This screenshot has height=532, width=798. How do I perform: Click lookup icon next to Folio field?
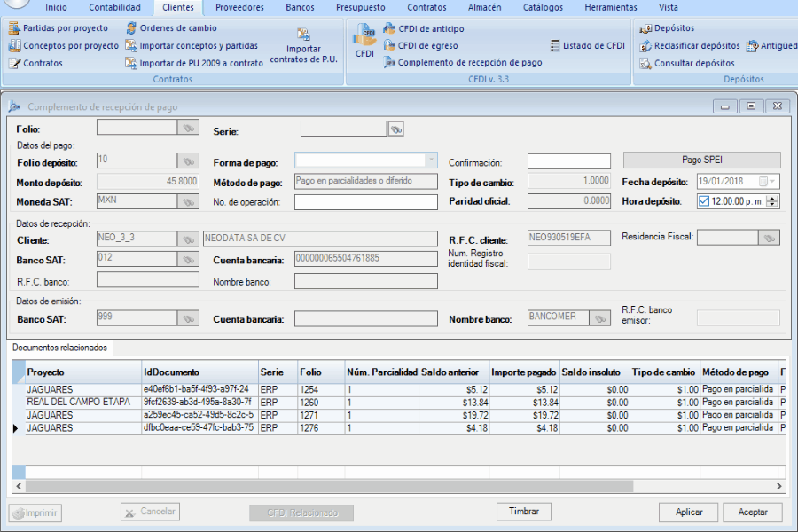pyautogui.click(x=188, y=128)
